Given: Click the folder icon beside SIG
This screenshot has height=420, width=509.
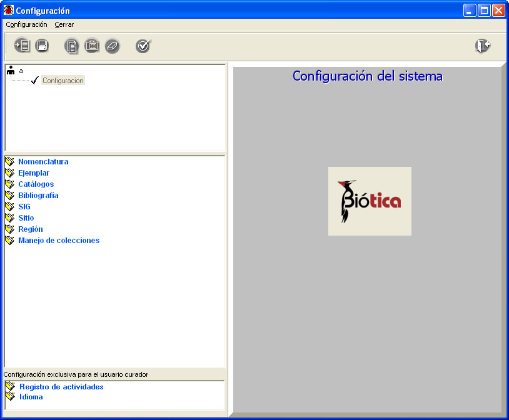Looking at the screenshot, I should [x=10, y=206].
